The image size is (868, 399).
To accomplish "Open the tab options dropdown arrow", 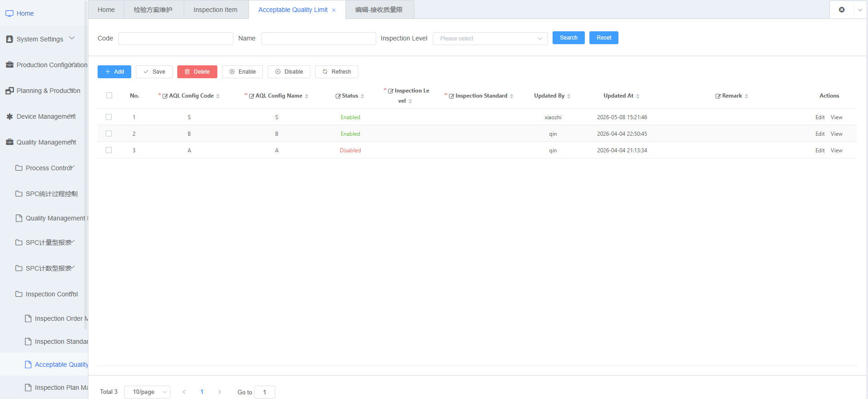I will (x=860, y=10).
